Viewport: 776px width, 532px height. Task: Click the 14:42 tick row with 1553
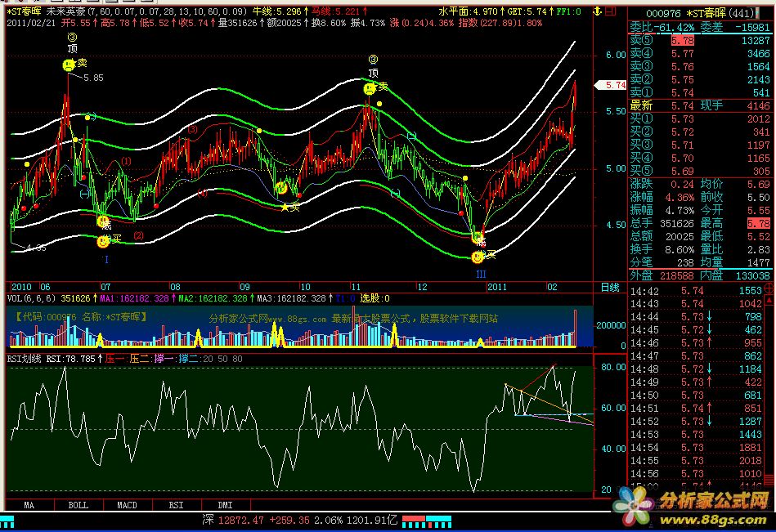pos(696,291)
